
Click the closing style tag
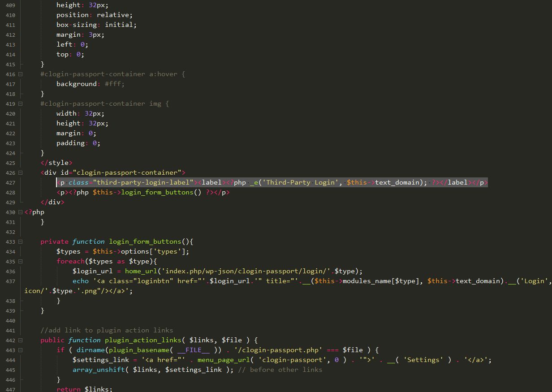56,163
